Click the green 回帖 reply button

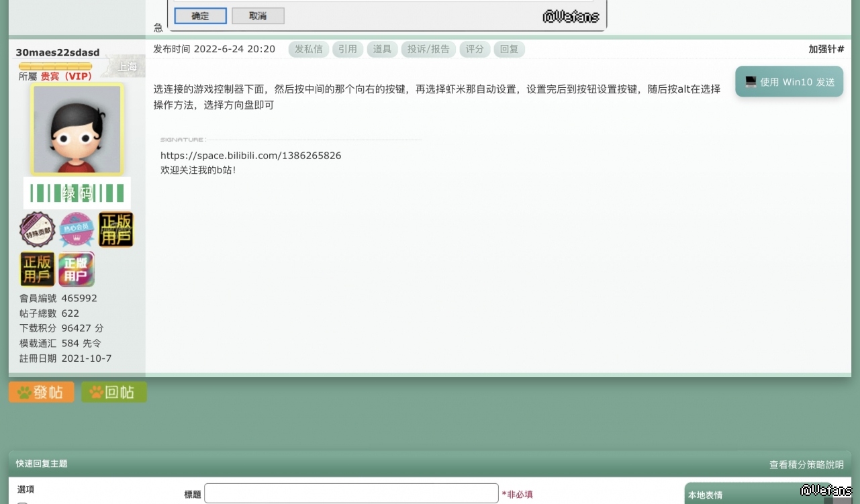coord(114,392)
